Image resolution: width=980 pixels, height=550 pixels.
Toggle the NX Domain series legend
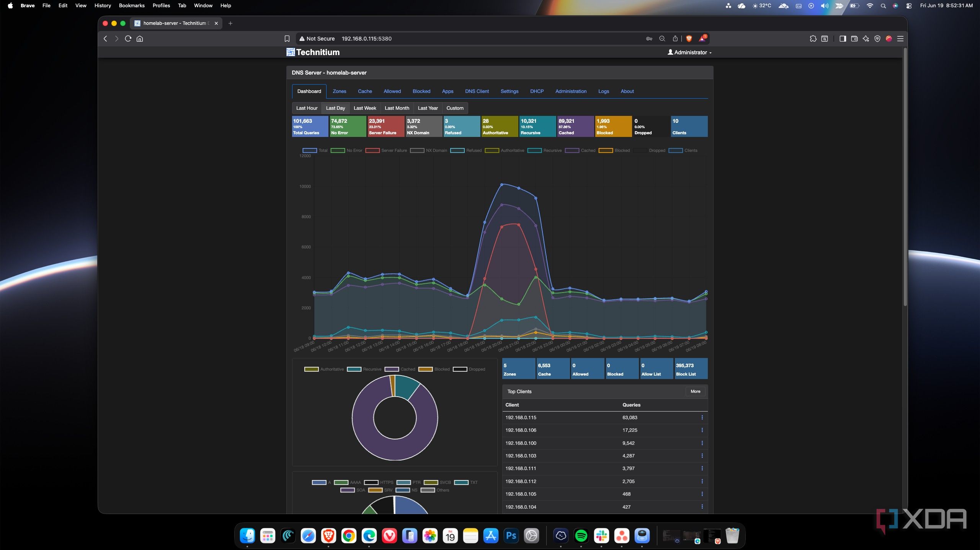pos(429,151)
